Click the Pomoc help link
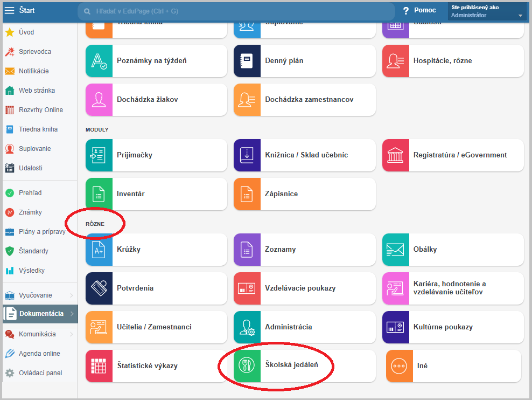 click(419, 11)
